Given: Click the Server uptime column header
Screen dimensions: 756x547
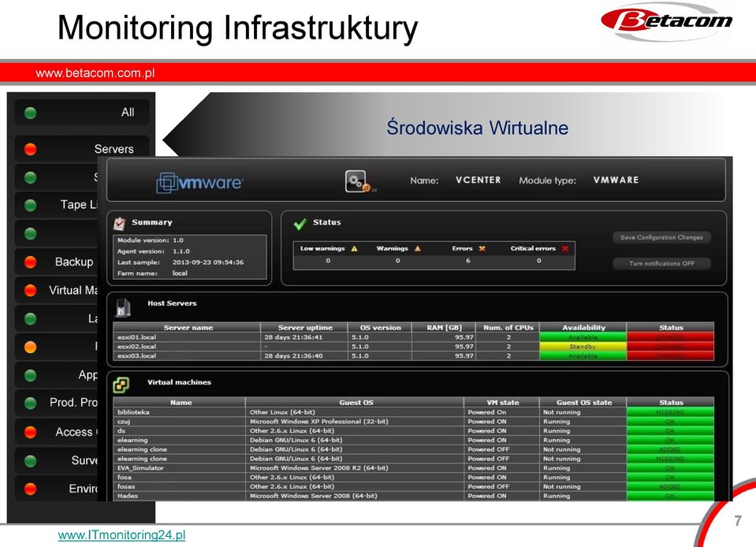Looking at the screenshot, I should pos(305,328).
